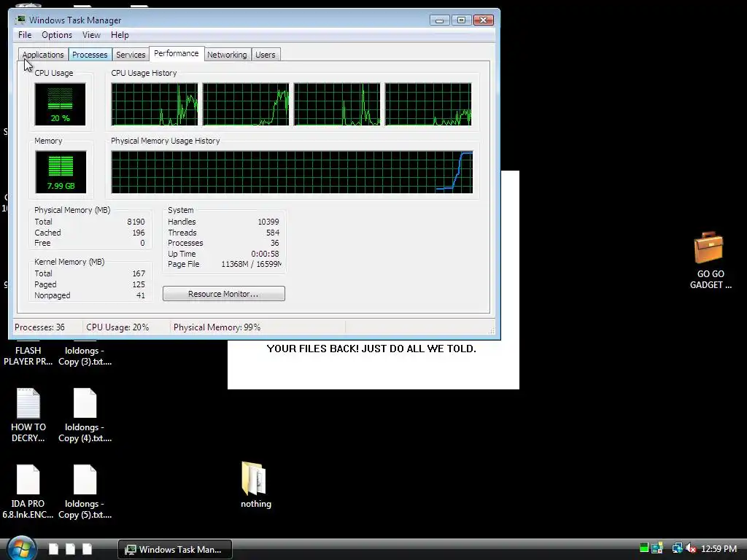Click the green CPU meter tray icon

[x=644, y=548]
